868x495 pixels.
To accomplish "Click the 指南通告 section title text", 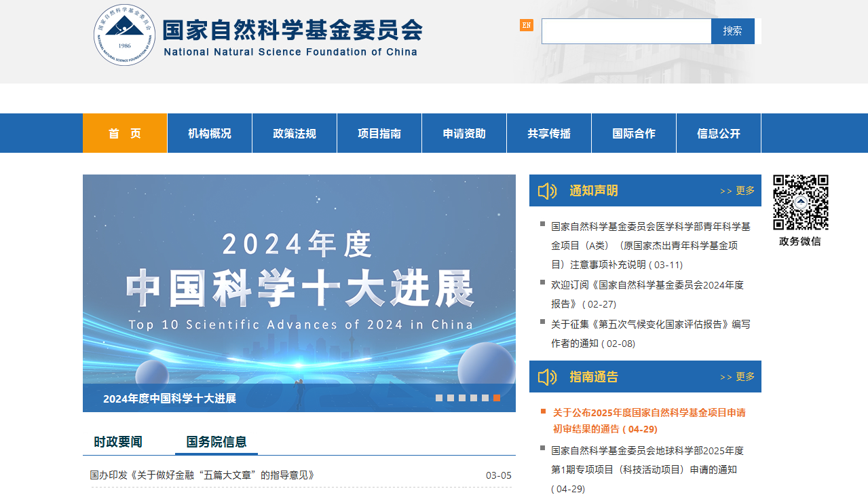I will [594, 377].
